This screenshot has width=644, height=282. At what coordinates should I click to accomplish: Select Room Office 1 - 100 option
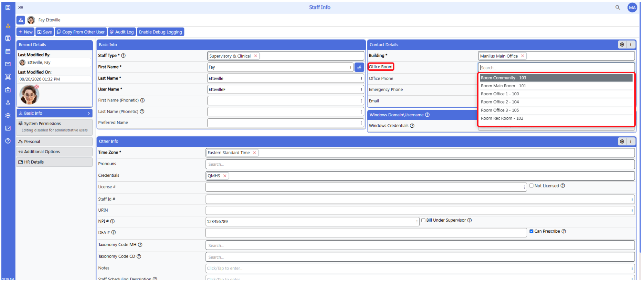click(556, 94)
